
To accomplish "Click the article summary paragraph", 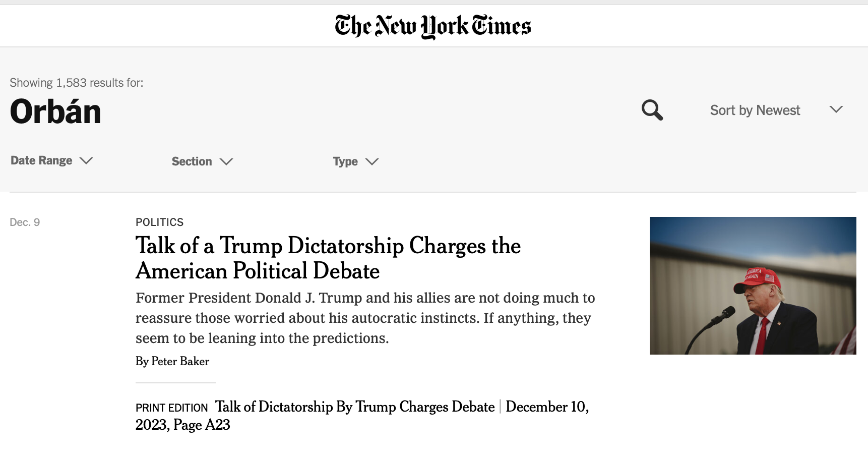I will (365, 318).
